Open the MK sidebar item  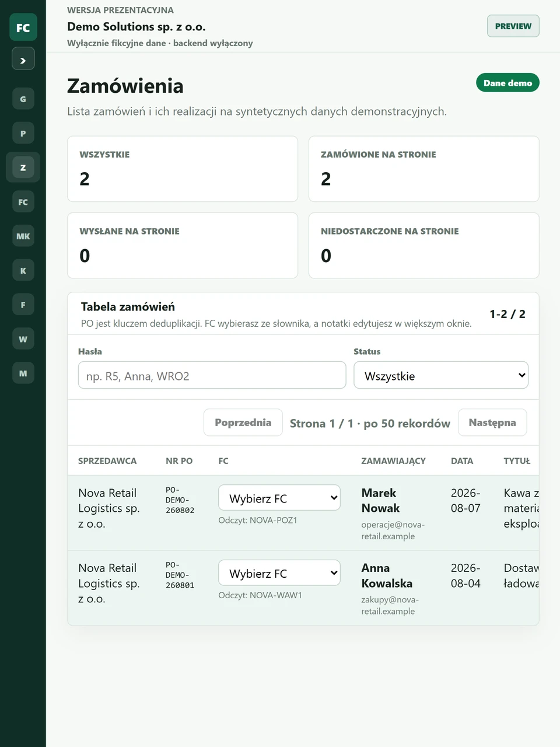click(23, 236)
